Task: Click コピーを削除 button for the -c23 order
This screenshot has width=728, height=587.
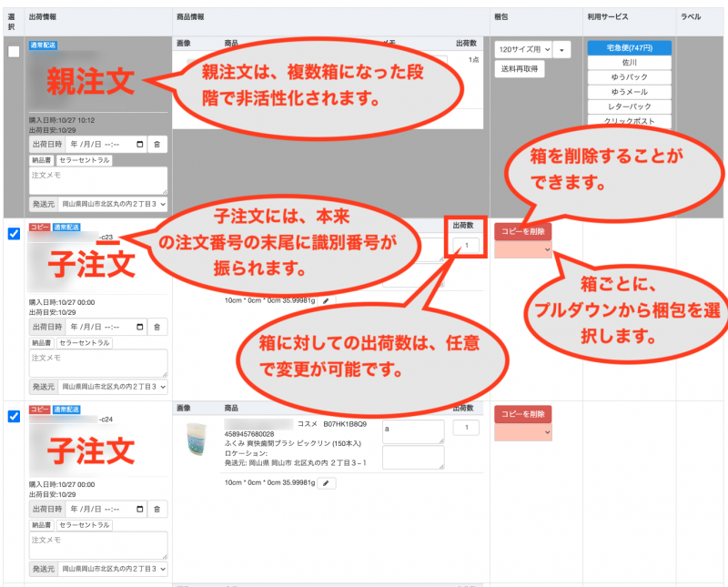Action: (523, 232)
